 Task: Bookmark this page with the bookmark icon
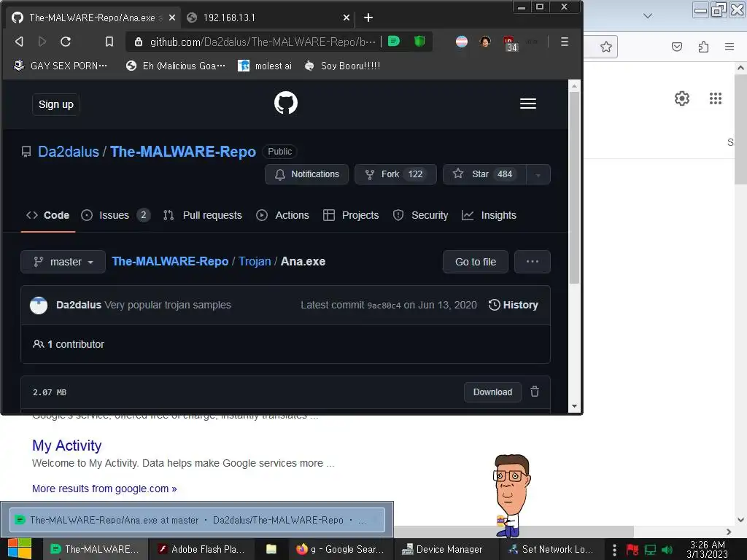coord(109,42)
